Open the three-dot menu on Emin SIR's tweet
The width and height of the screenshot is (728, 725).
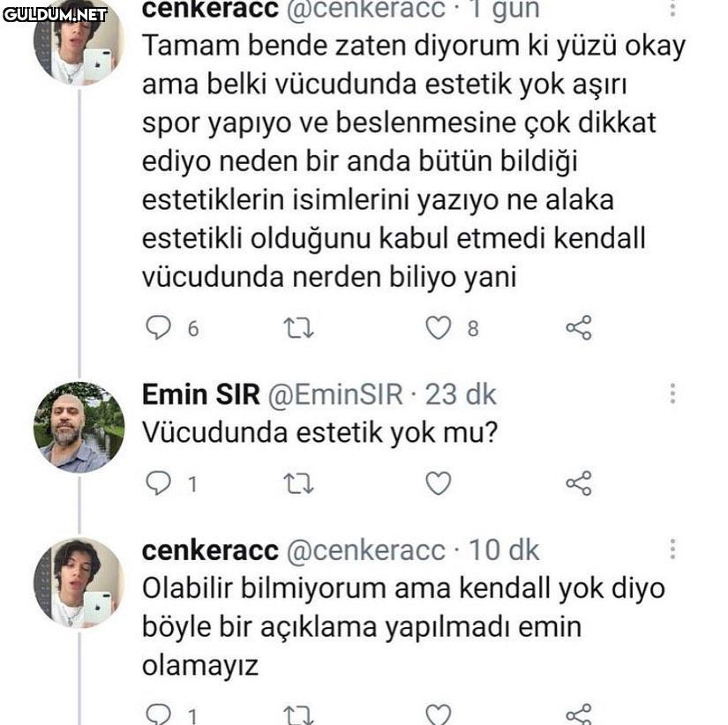[672, 394]
